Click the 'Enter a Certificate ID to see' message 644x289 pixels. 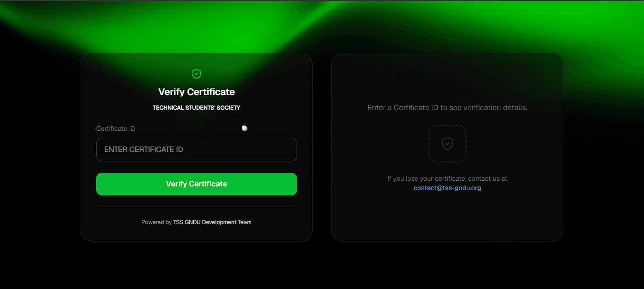click(447, 108)
